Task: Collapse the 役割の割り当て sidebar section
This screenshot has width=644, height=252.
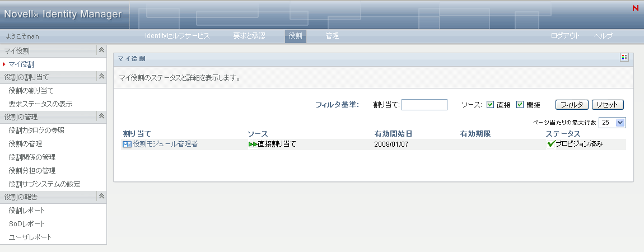Action: pyautogui.click(x=101, y=76)
